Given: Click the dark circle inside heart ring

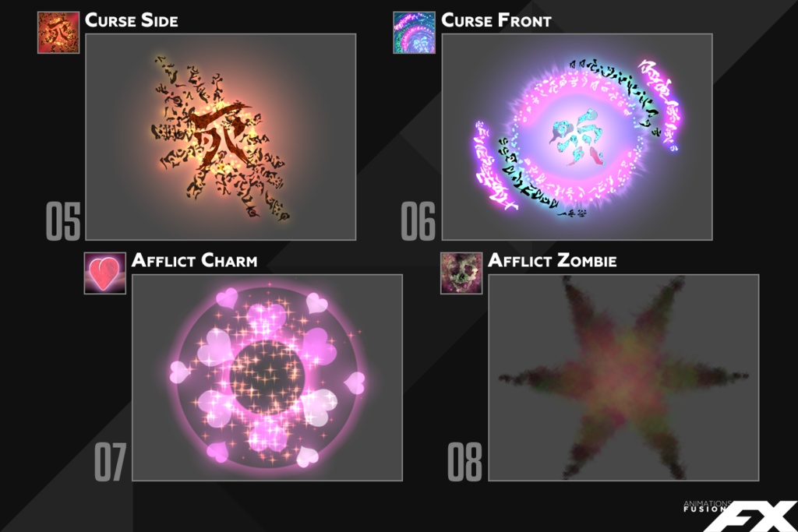Looking at the screenshot, I should pyautogui.click(x=267, y=377).
